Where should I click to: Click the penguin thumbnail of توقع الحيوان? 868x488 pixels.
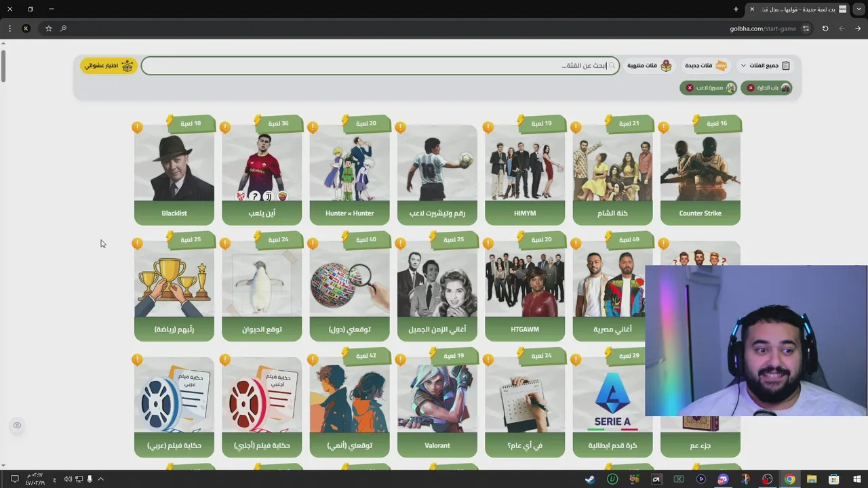(262, 283)
